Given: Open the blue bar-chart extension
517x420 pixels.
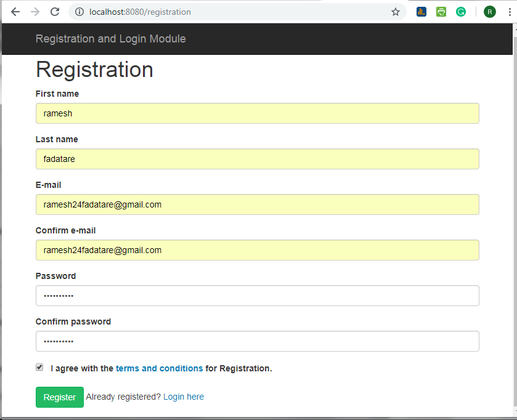Looking at the screenshot, I should click(x=421, y=12).
